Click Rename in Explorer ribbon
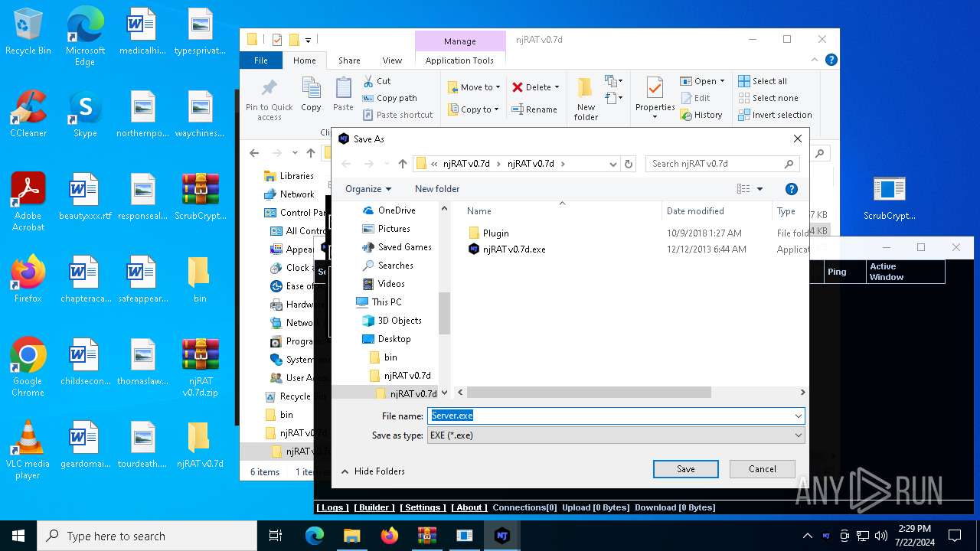Image resolution: width=980 pixels, height=551 pixels. (x=534, y=109)
